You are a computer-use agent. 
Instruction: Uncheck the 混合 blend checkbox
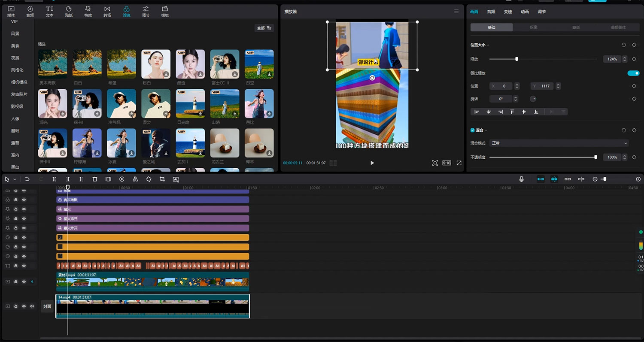[473, 130]
